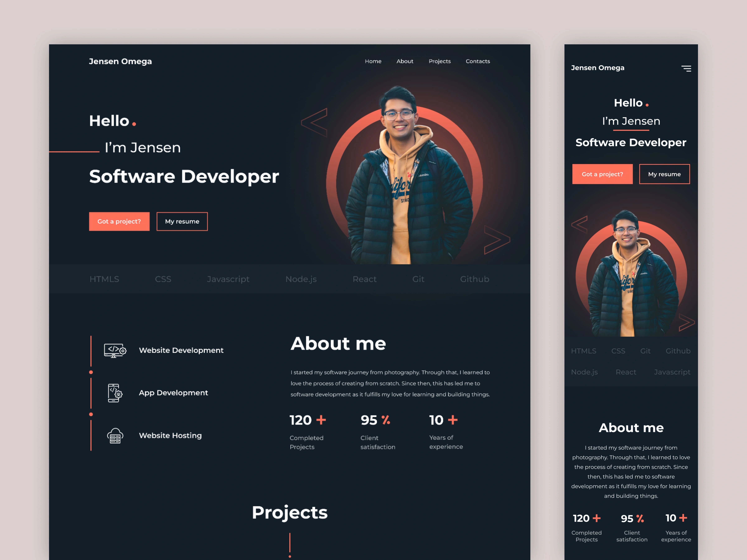747x560 pixels.
Task: Click the mobile 'Got a project?' button
Action: point(602,174)
